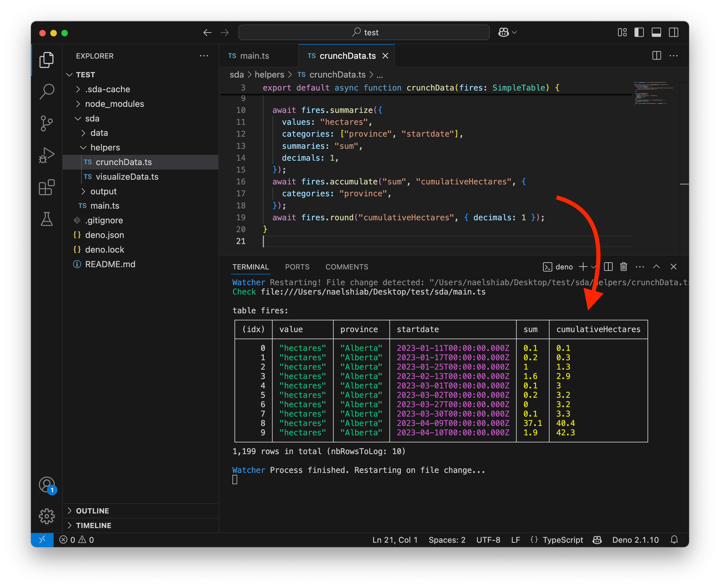Expand the .sda-cache folder
The image size is (720, 588).
click(x=141, y=89)
